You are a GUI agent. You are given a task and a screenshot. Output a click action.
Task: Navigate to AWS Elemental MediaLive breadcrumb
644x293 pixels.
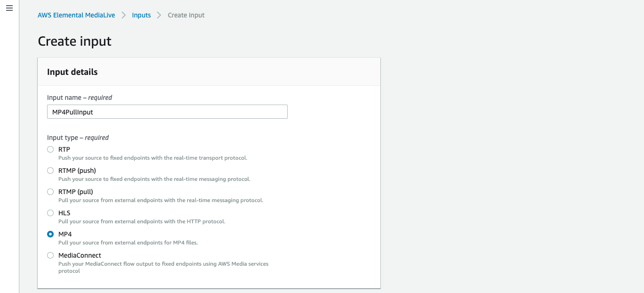(76, 15)
